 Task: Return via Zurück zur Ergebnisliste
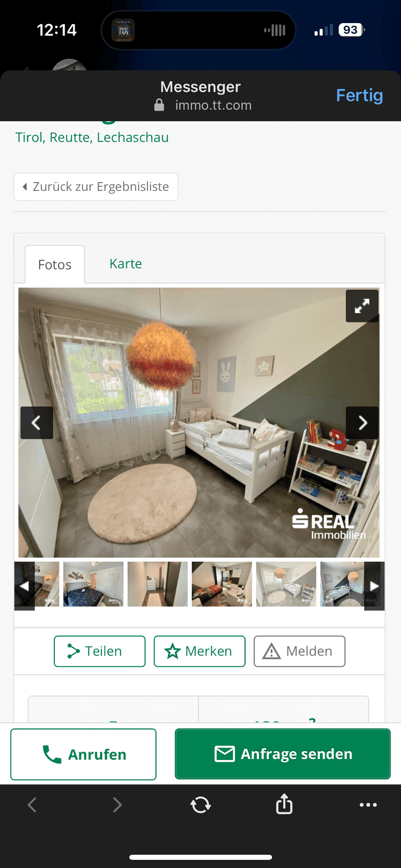(96, 187)
